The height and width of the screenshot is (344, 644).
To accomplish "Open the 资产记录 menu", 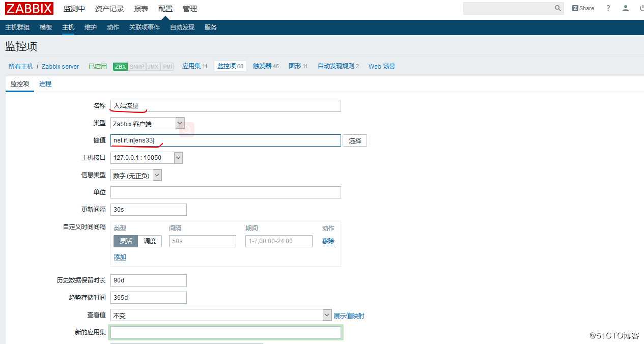I will [109, 9].
